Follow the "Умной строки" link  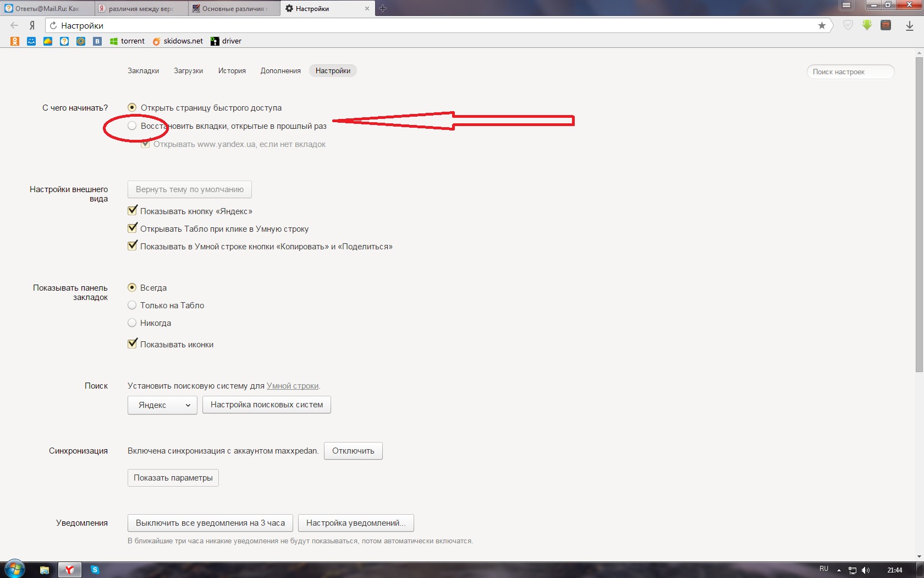(293, 386)
